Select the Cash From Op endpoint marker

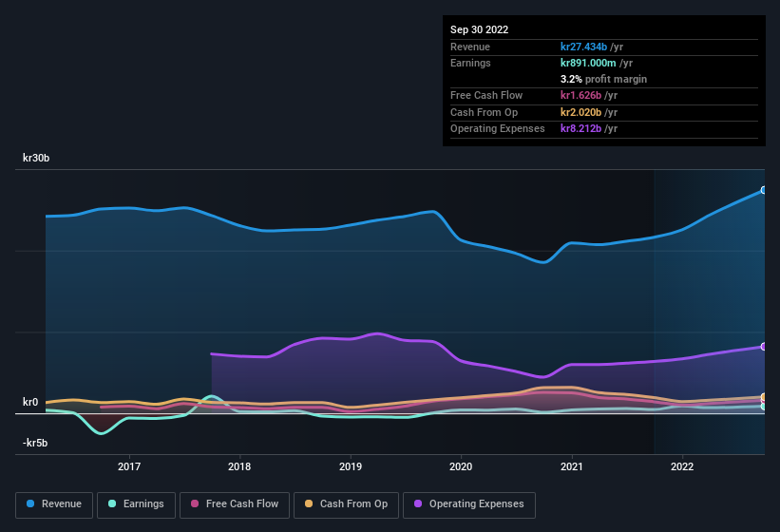tap(764, 397)
